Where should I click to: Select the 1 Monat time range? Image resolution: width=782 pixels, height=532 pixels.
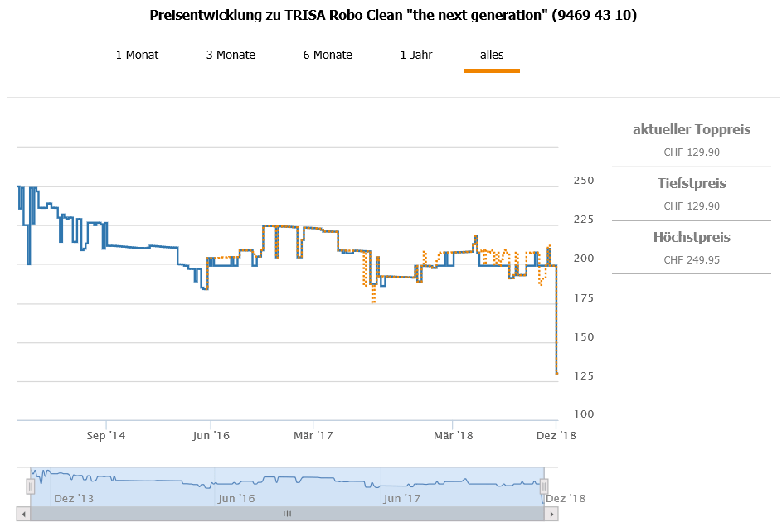click(x=137, y=56)
